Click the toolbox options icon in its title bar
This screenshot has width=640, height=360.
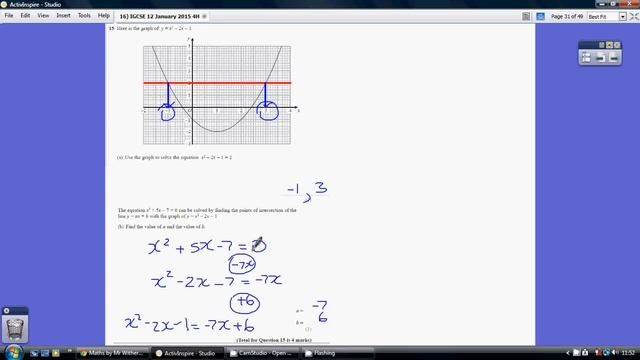[x=602, y=45]
